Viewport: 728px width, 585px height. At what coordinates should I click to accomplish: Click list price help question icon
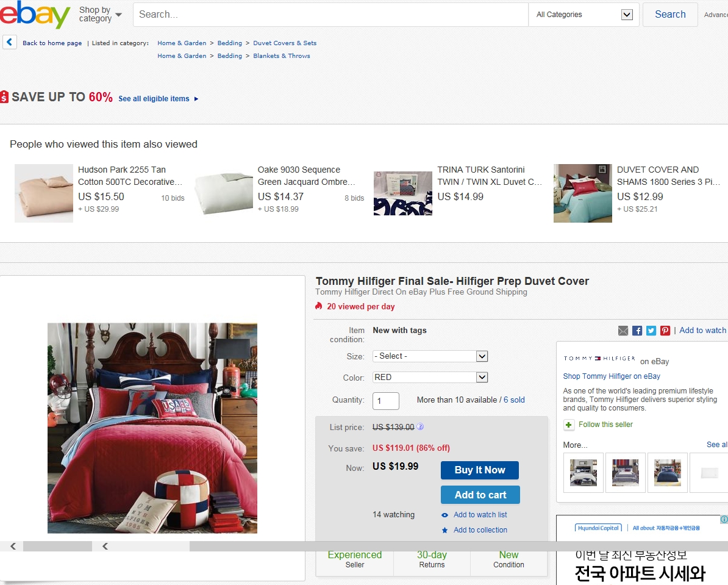pos(420,427)
